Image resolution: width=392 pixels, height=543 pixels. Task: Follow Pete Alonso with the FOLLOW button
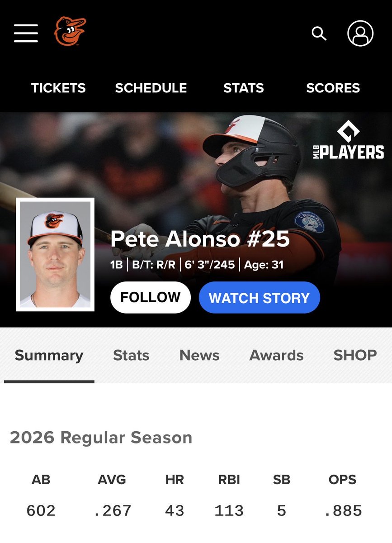[151, 297]
